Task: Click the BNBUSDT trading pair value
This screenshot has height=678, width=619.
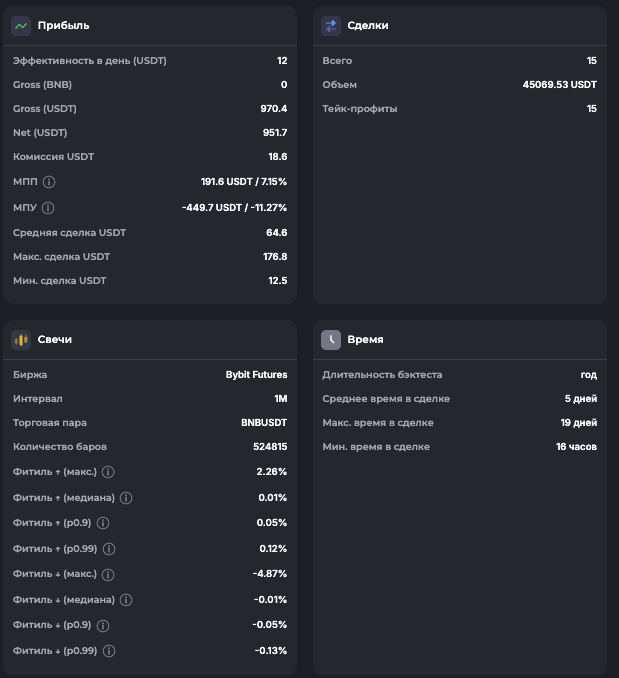Action: pos(264,423)
